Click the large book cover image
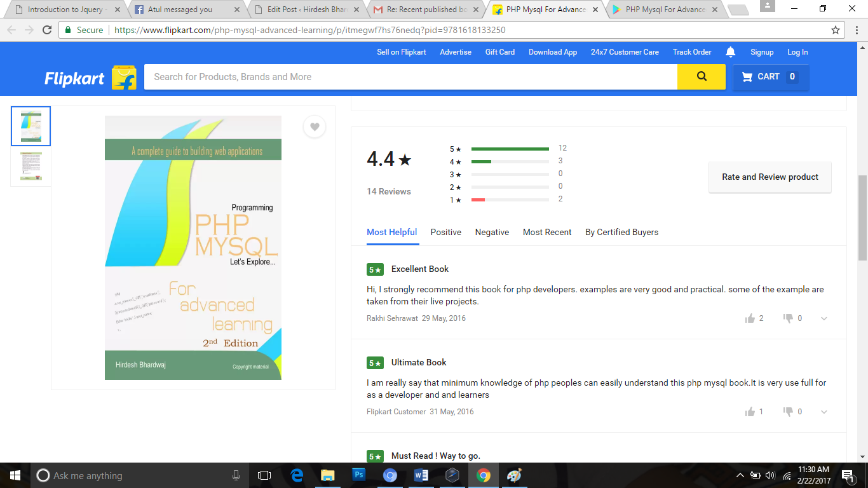The image size is (868, 488). click(193, 248)
